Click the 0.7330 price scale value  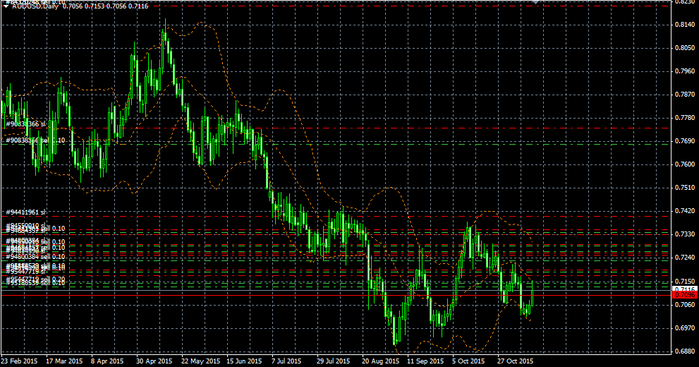(685, 234)
